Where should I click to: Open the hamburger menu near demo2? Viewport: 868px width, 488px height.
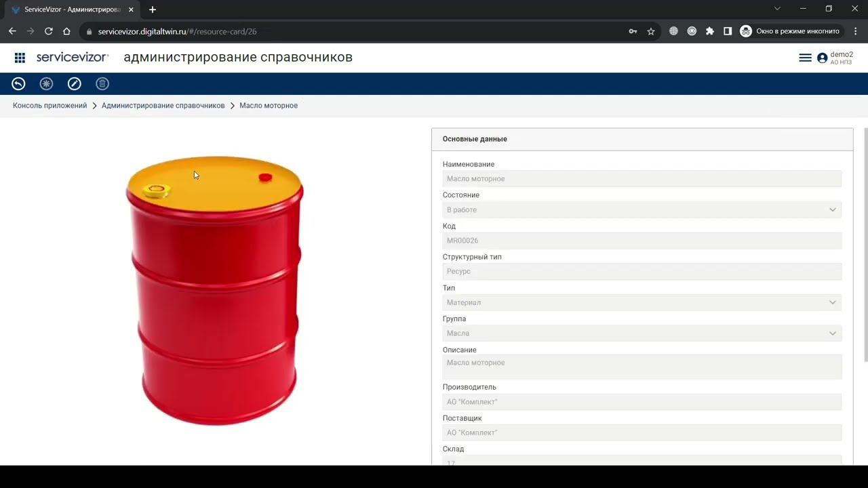click(806, 58)
